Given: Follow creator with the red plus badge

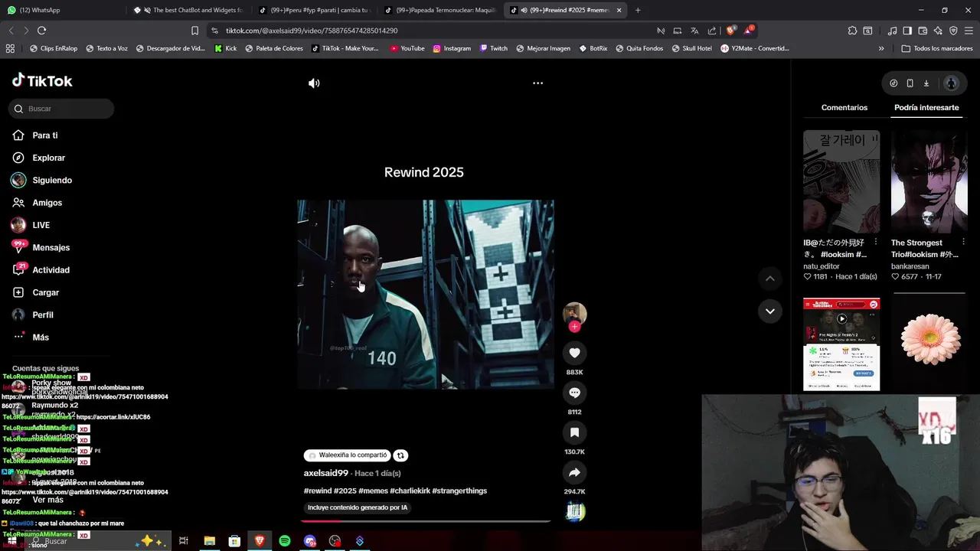Looking at the screenshot, I should [574, 327].
